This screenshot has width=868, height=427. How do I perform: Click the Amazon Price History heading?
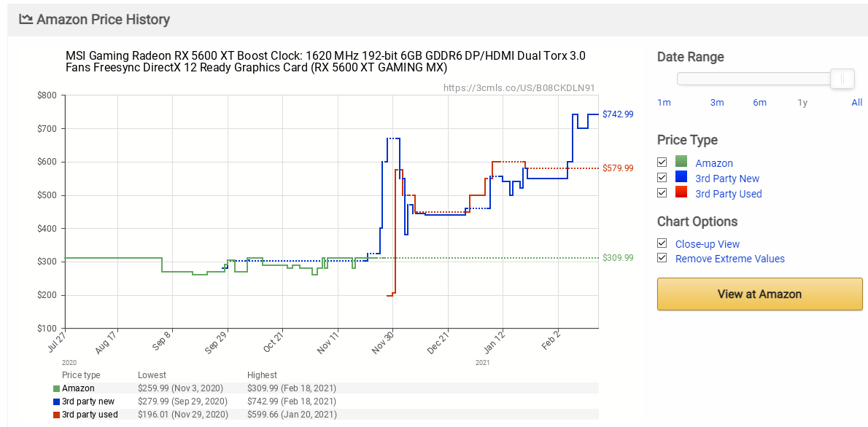point(103,20)
